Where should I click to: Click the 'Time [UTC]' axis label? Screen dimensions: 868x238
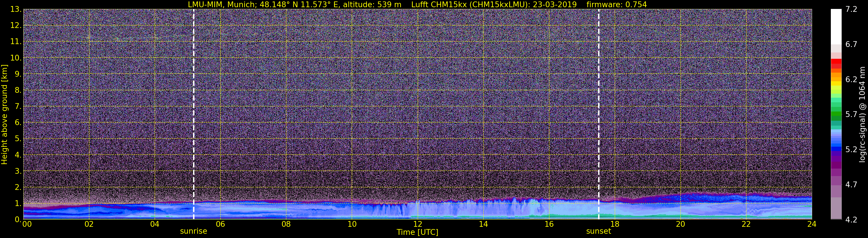[417, 232]
